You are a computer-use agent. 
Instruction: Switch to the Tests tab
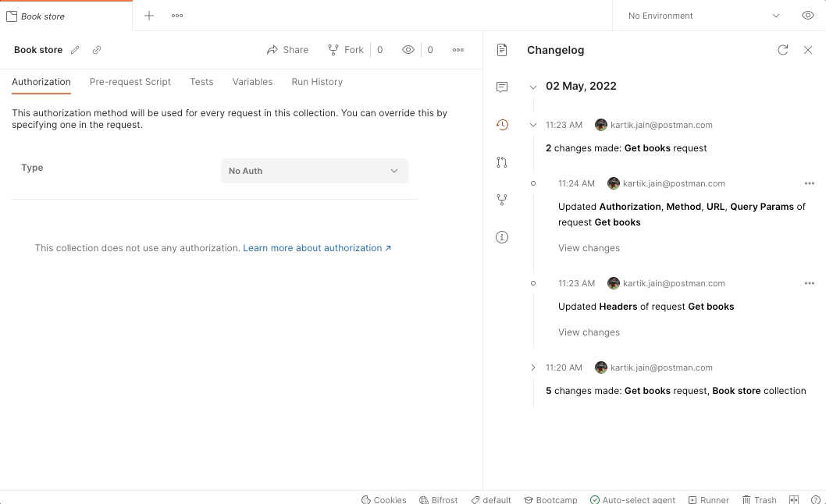tap(201, 81)
